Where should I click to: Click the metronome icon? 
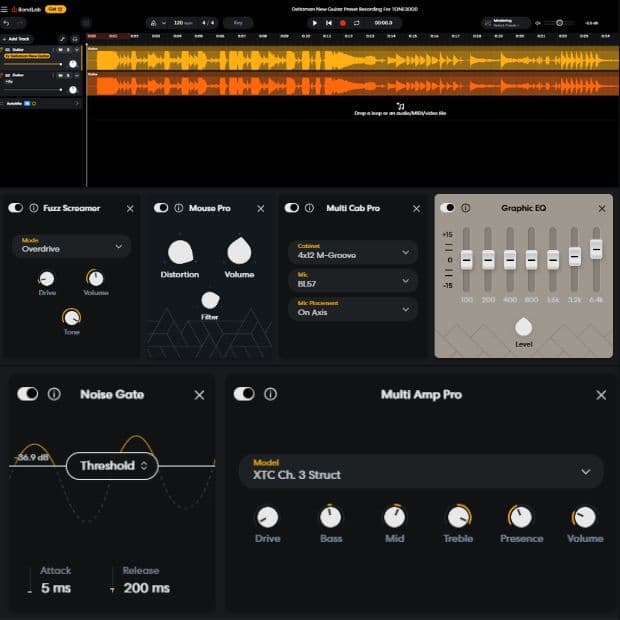[153, 23]
